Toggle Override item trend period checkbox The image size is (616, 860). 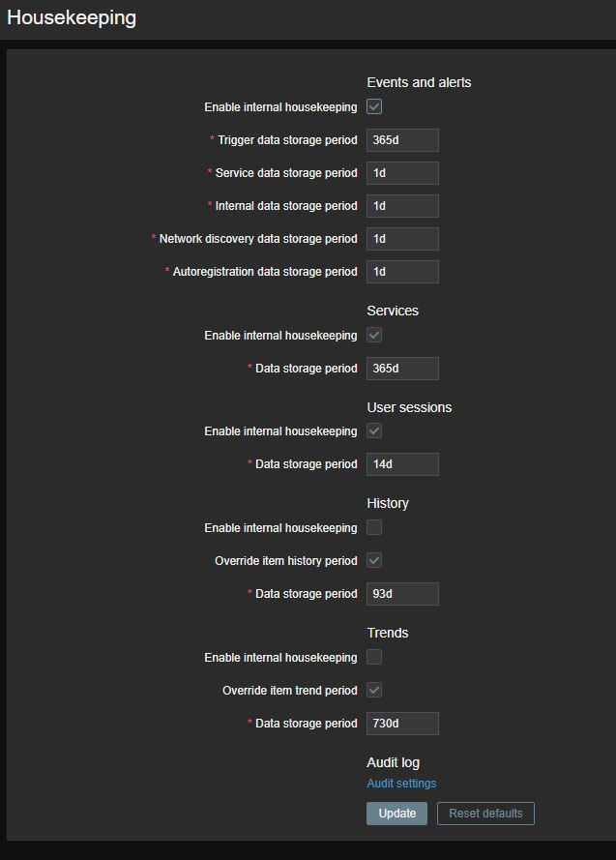coord(374,691)
